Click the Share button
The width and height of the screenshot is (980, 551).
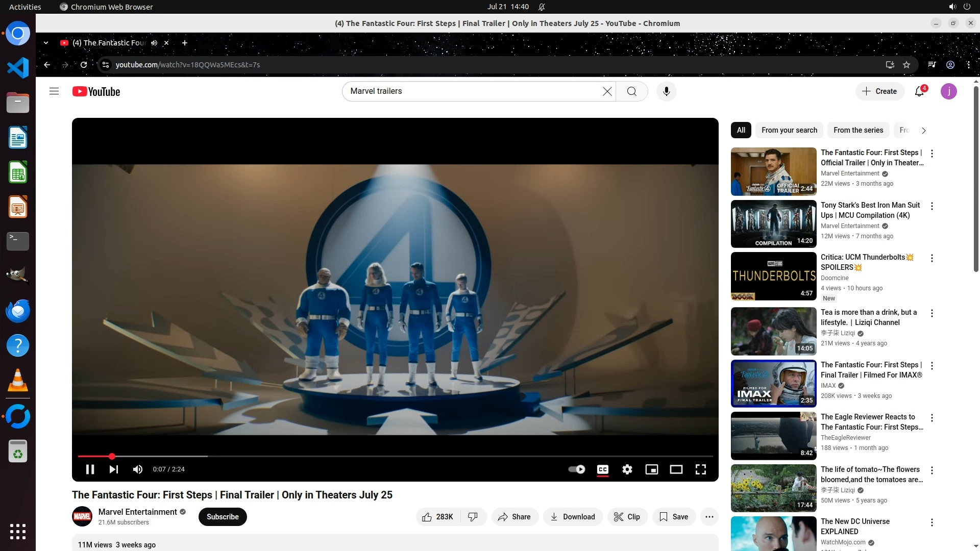(514, 517)
